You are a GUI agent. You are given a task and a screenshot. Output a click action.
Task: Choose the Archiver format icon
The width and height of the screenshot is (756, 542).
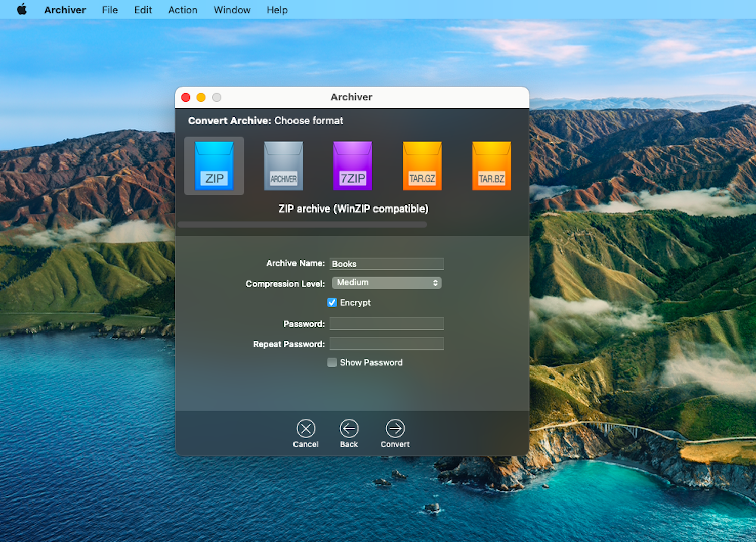coord(283,166)
